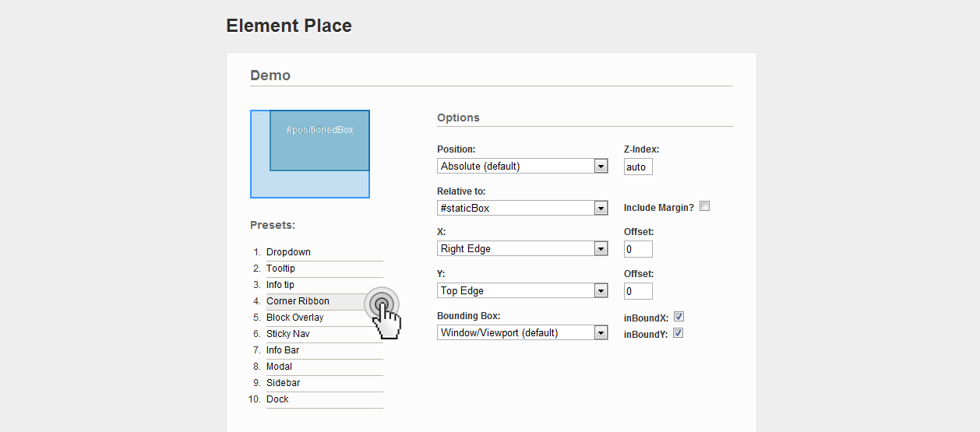
Task: Open the Y edge dropdown
Action: (x=522, y=291)
